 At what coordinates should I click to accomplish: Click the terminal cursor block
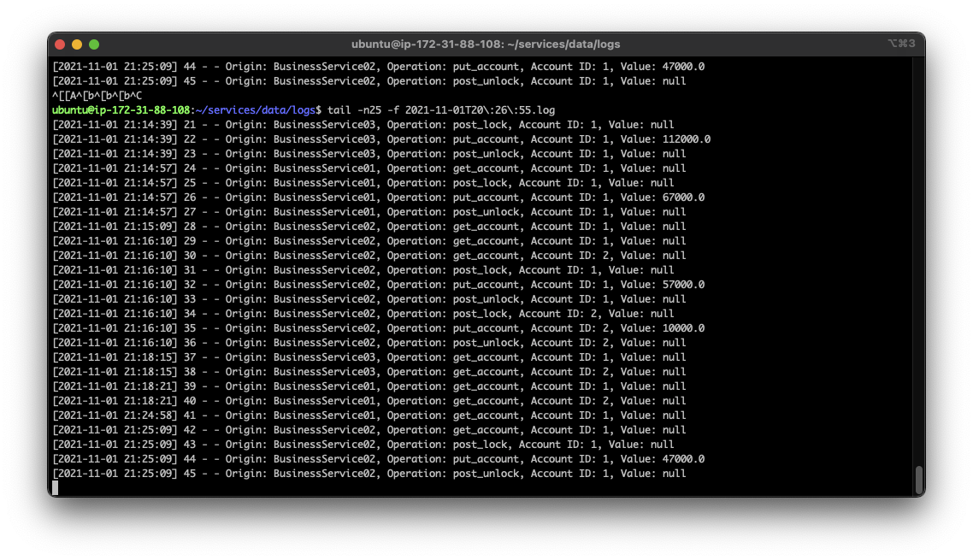tap(56, 488)
